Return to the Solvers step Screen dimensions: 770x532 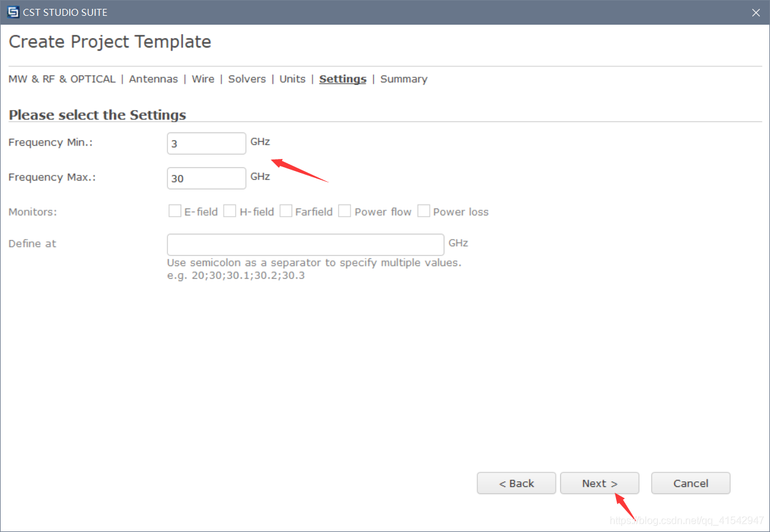pyautogui.click(x=247, y=79)
